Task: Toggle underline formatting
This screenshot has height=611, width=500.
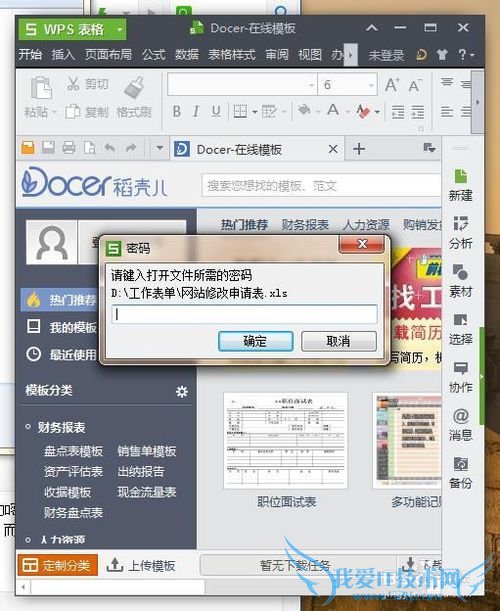Action: click(216, 112)
